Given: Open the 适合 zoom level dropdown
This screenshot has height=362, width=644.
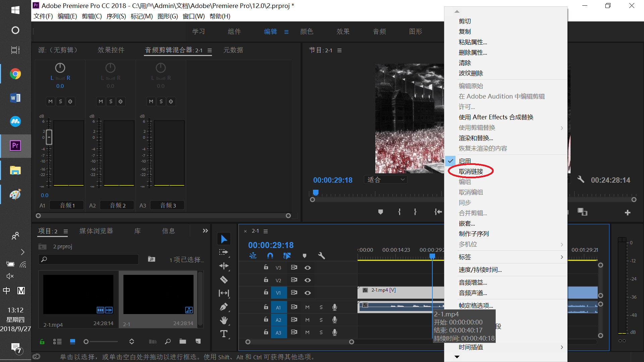Looking at the screenshot, I should pos(386,180).
